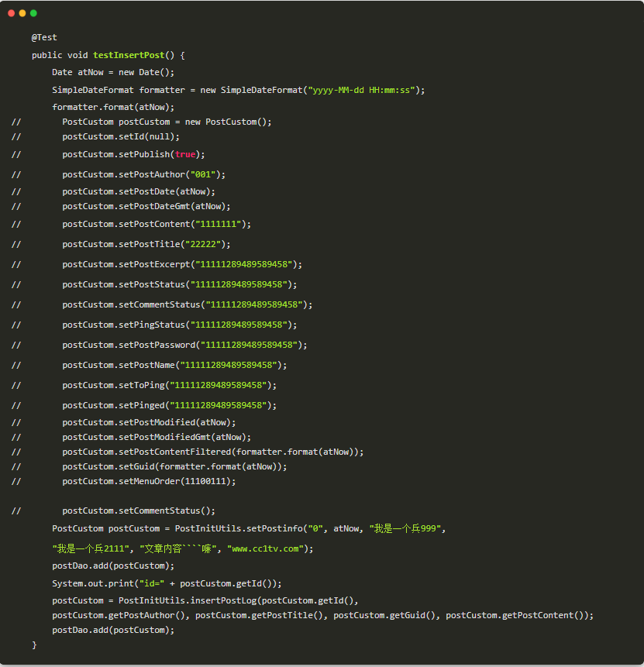Screen dimensions: 644x667
Task: Click the setPostPassword line
Action: (184, 345)
